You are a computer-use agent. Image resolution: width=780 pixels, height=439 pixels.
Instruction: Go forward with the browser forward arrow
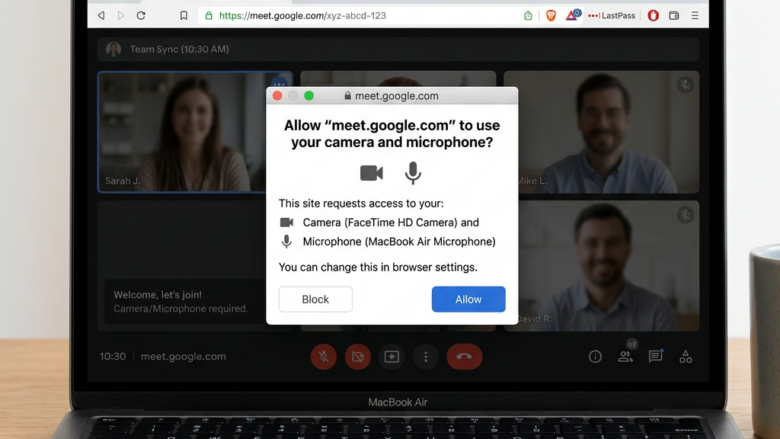[121, 15]
